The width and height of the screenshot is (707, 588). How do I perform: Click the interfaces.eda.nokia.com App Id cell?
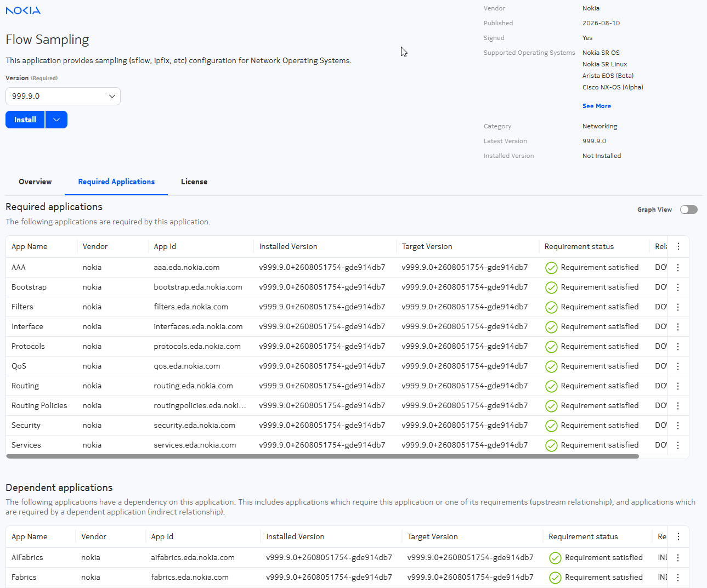click(x=198, y=327)
